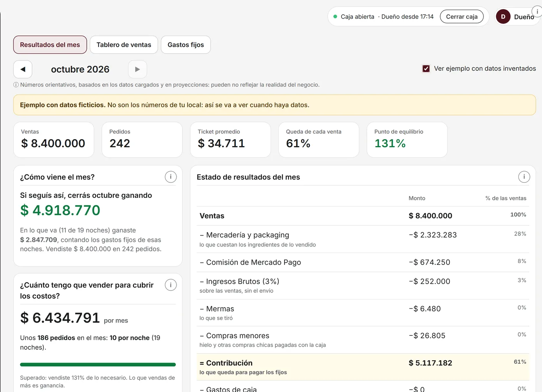Viewport: 542px width, 392px height.
Task: Click the Pedidos 242 card
Action: [x=142, y=140]
